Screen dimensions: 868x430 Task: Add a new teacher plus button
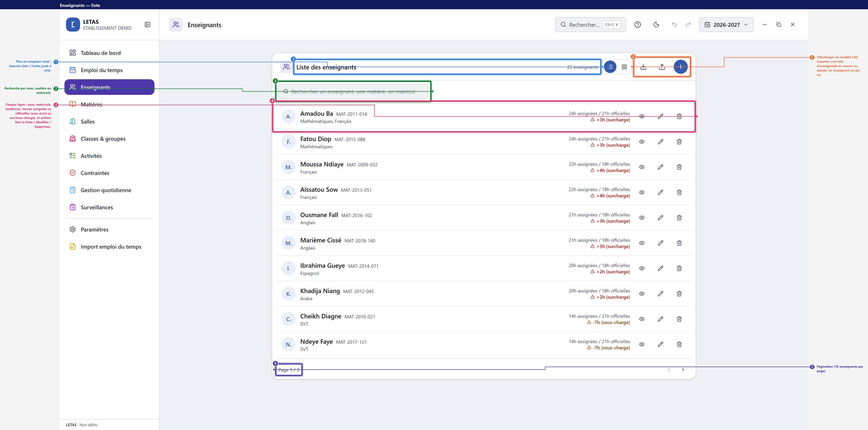[681, 67]
